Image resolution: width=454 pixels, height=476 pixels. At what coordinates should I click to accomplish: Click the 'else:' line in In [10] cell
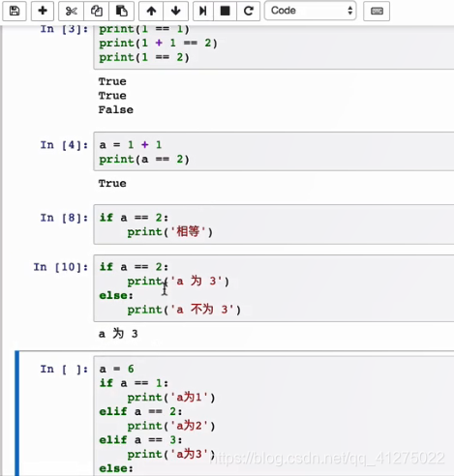116,295
